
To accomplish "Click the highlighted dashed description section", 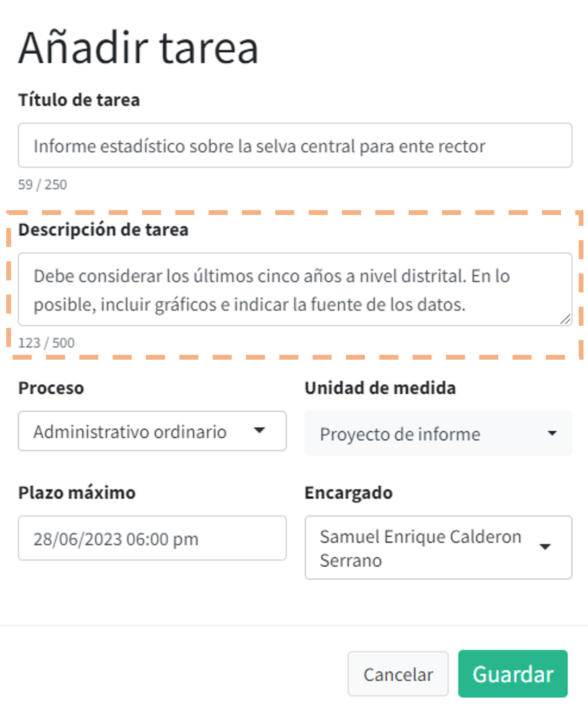I will click(294, 284).
